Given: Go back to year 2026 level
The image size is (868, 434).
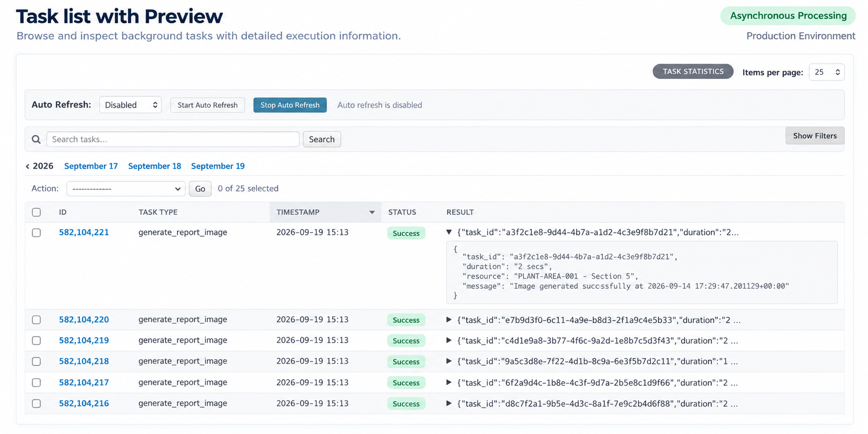Looking at the screenshot, I should tap(40, 166).
